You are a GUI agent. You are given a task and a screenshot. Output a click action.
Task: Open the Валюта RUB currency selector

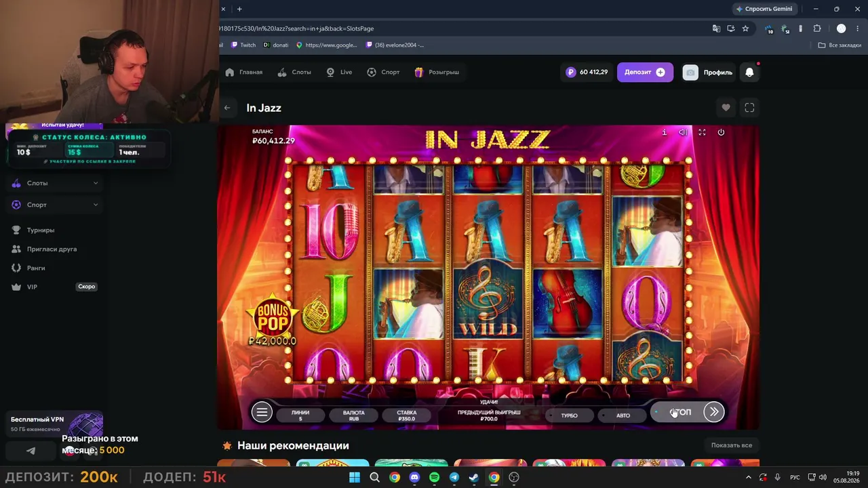tap(353, 415)
